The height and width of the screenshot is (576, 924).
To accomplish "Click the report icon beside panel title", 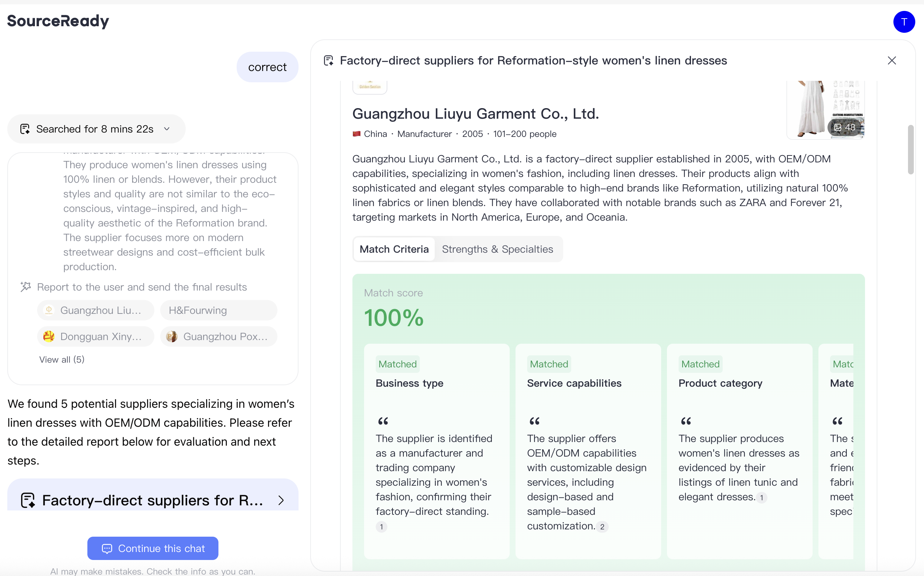I will click(328, 60).
